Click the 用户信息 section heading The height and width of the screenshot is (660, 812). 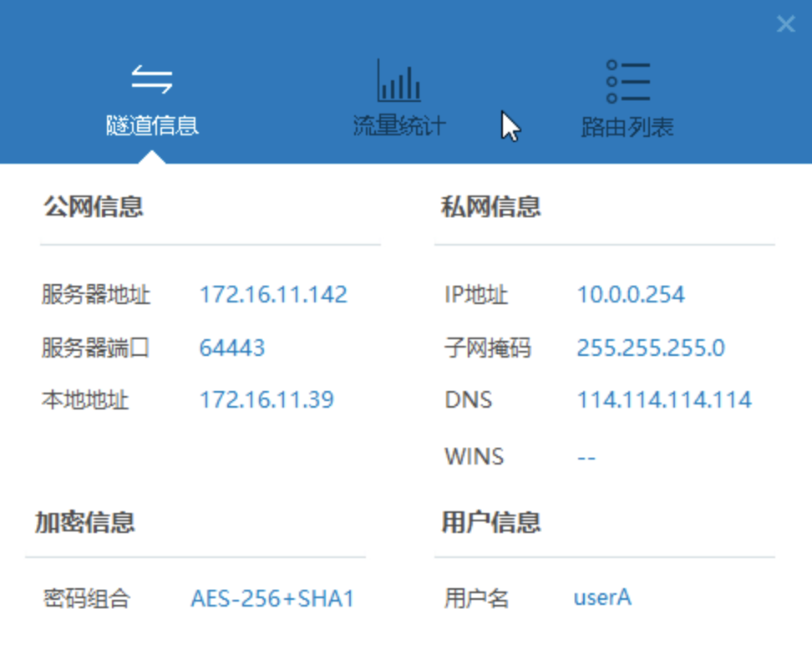pos(491,522)
